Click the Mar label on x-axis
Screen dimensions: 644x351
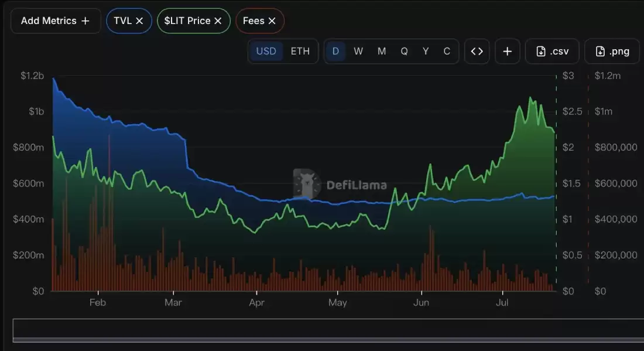pyautogui.click(x=173, y=303)
